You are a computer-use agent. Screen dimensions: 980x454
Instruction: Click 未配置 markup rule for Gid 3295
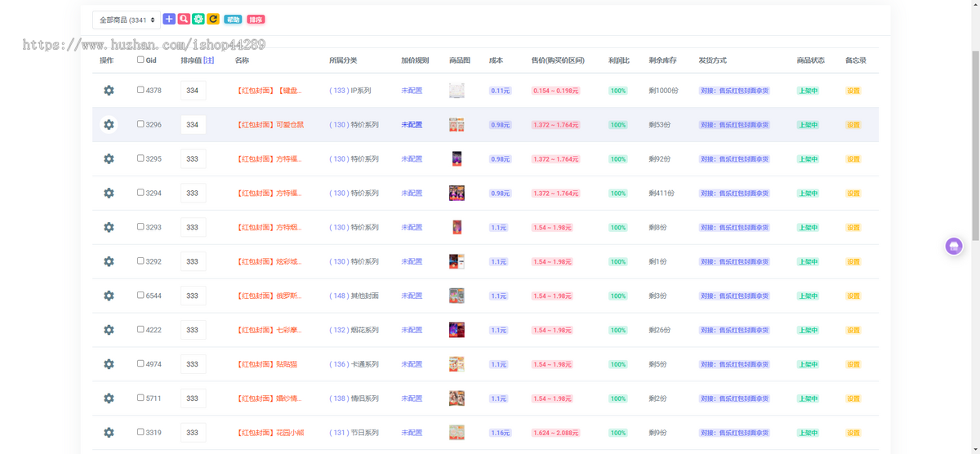click(x=412, y=159)
